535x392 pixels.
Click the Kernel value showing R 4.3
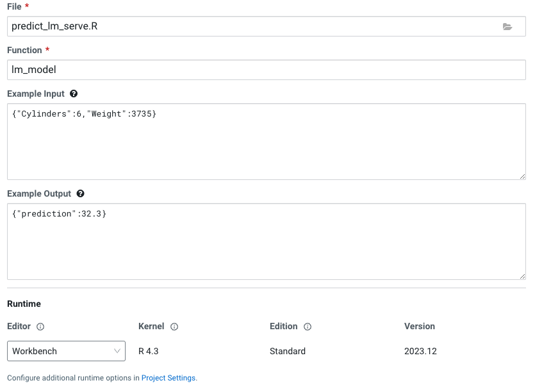tap(147, 351)
